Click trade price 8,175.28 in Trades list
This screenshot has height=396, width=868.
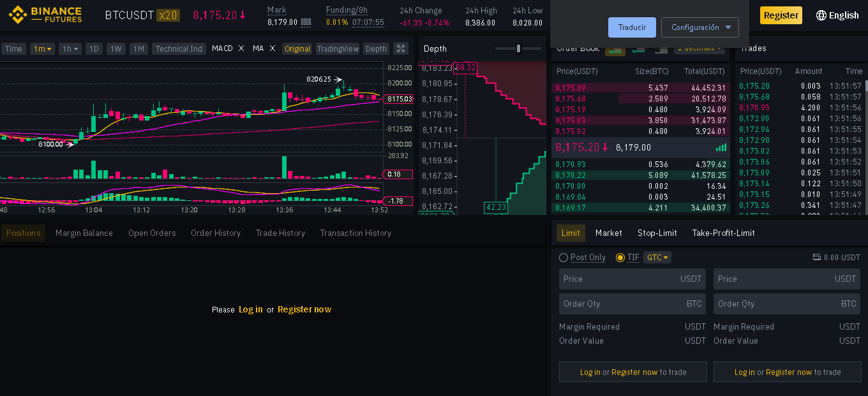tap(754, 86)
